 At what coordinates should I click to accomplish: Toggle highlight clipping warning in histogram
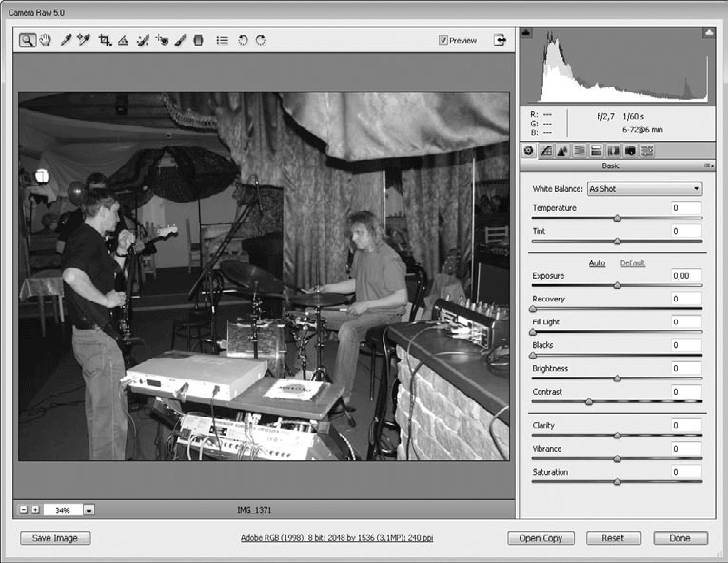tap(709, 32)
